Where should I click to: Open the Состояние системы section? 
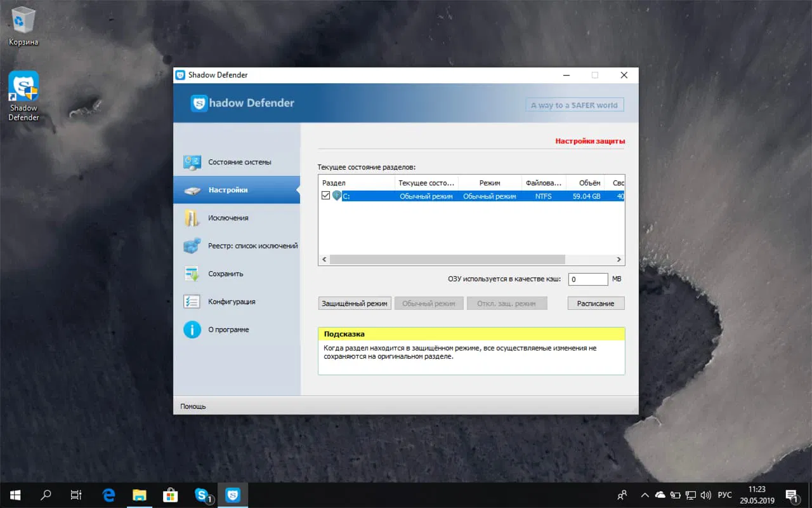237,162
